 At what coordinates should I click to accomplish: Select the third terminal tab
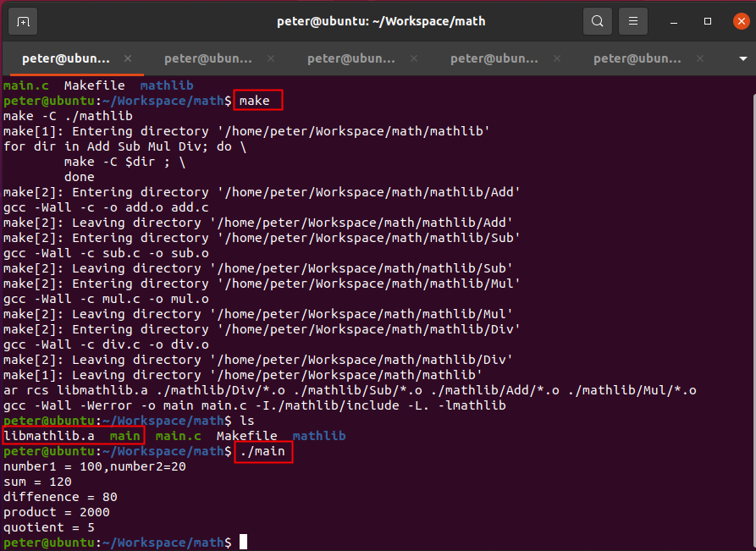point(351,58)
